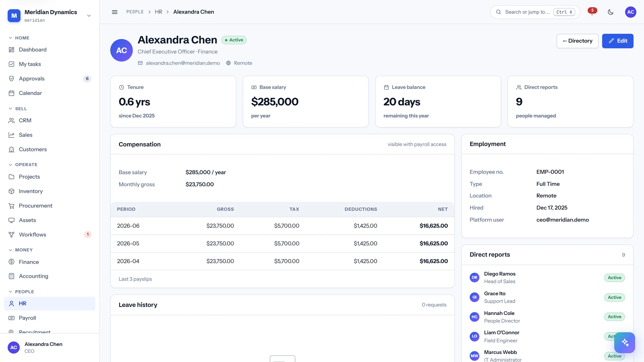
Task: Click the Payroll banknote icon
Action: pos(11,318)
